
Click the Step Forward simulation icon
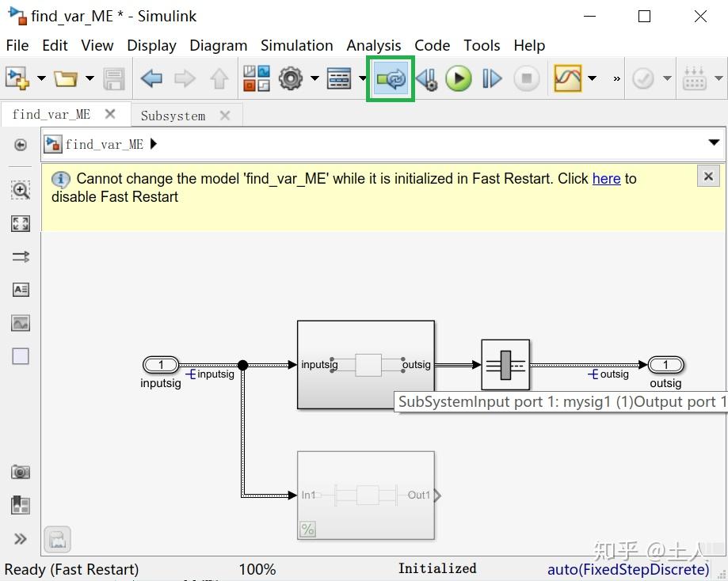[x=491, y=78]
